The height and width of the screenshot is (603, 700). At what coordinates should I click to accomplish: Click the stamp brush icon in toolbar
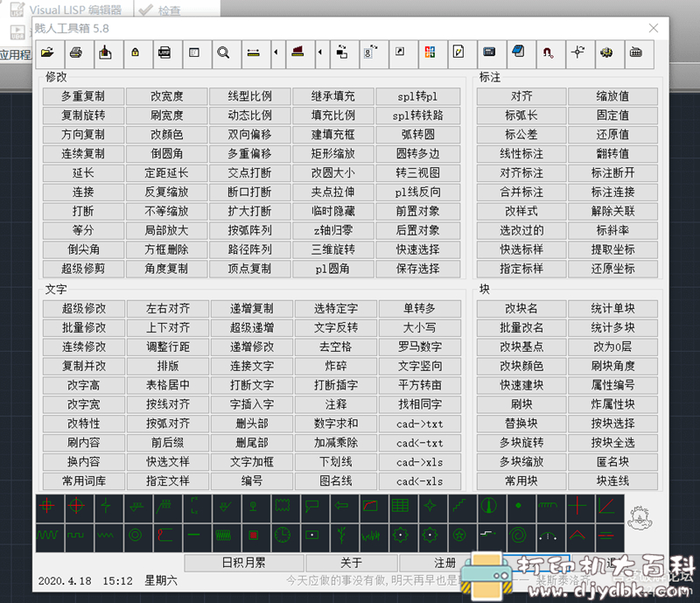[x=108, y=53]
